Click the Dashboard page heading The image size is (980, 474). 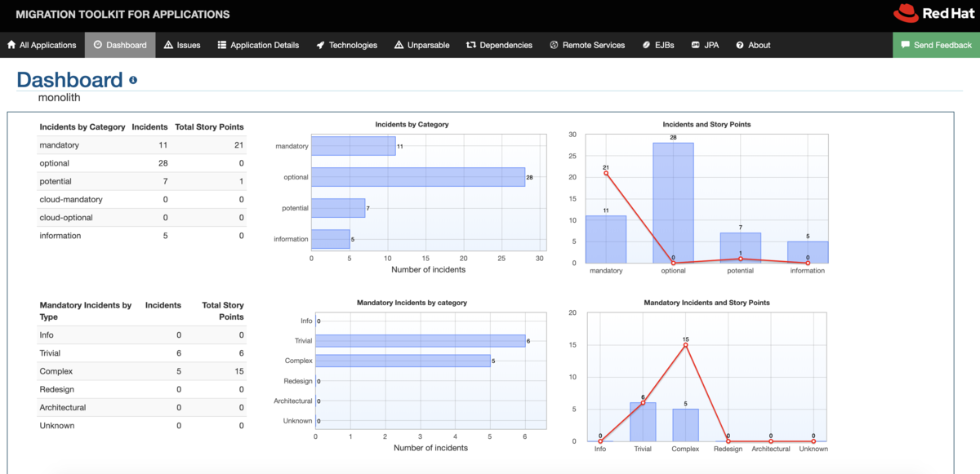coord(69,80)
